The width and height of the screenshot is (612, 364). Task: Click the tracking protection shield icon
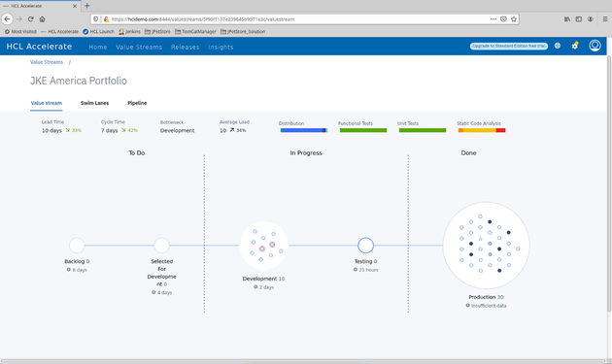click(96, 18)
